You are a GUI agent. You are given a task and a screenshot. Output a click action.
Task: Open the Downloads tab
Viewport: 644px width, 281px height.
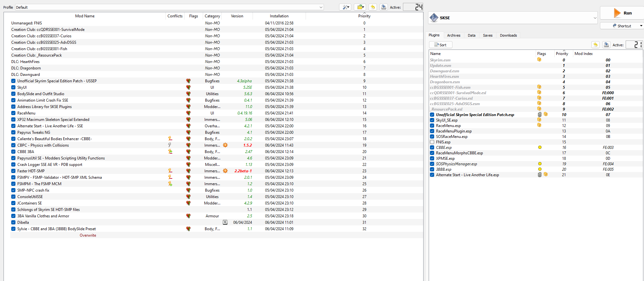point(508,35)
